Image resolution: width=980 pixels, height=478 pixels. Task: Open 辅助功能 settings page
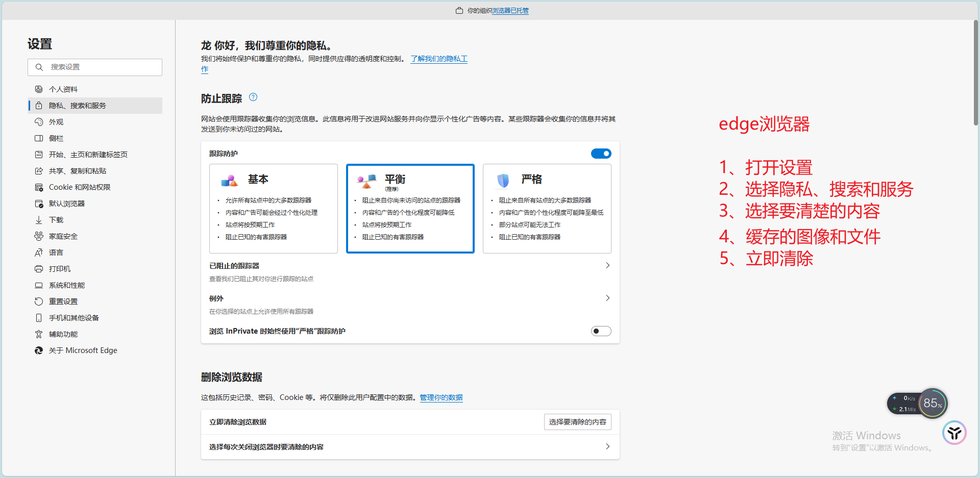[x=95, y=334]
